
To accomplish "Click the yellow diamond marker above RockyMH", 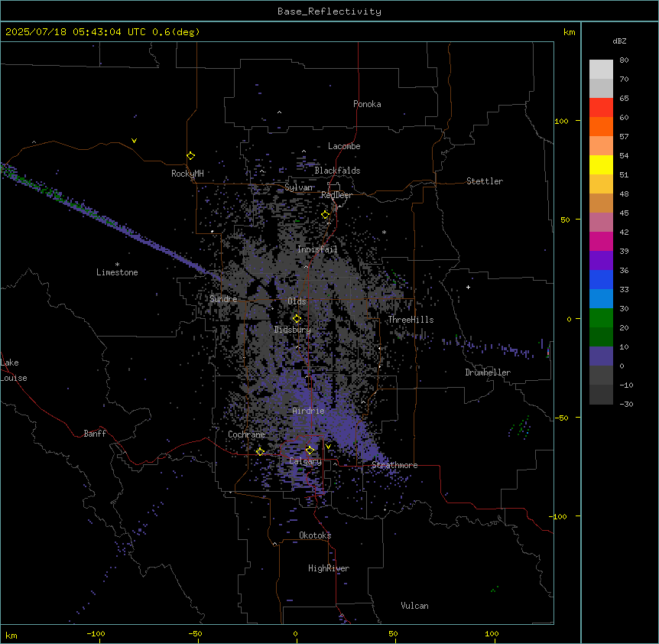I will pyautogui.click(x=190, y=156).
